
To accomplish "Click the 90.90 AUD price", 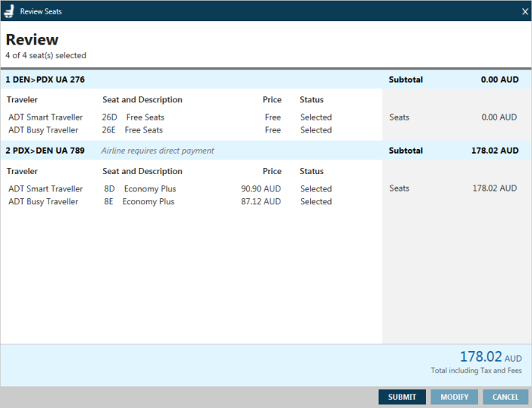I will tap(261, 188).
